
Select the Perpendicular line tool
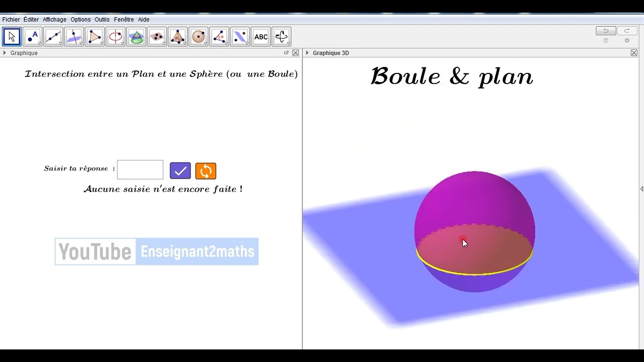(74, 37)
